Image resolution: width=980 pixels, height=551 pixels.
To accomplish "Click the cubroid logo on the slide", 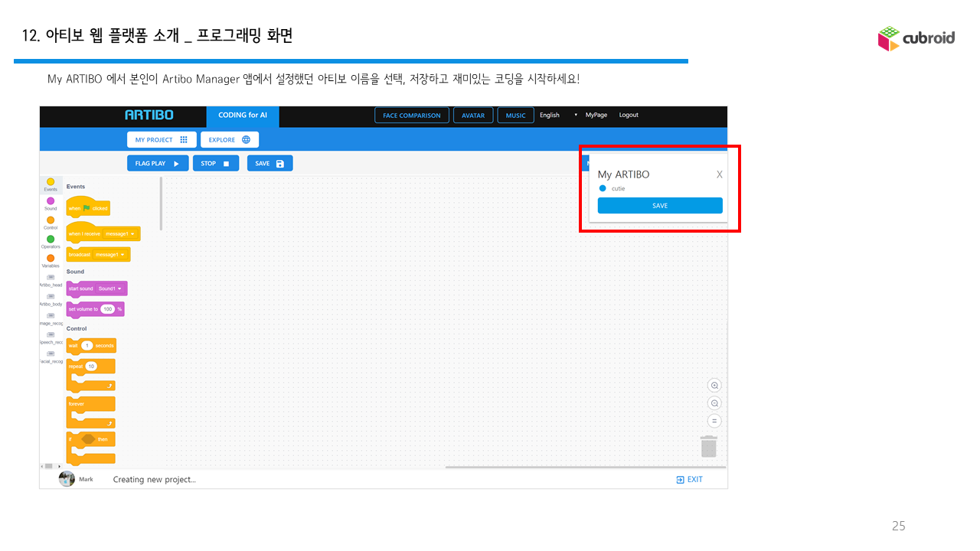I will 916,38.
